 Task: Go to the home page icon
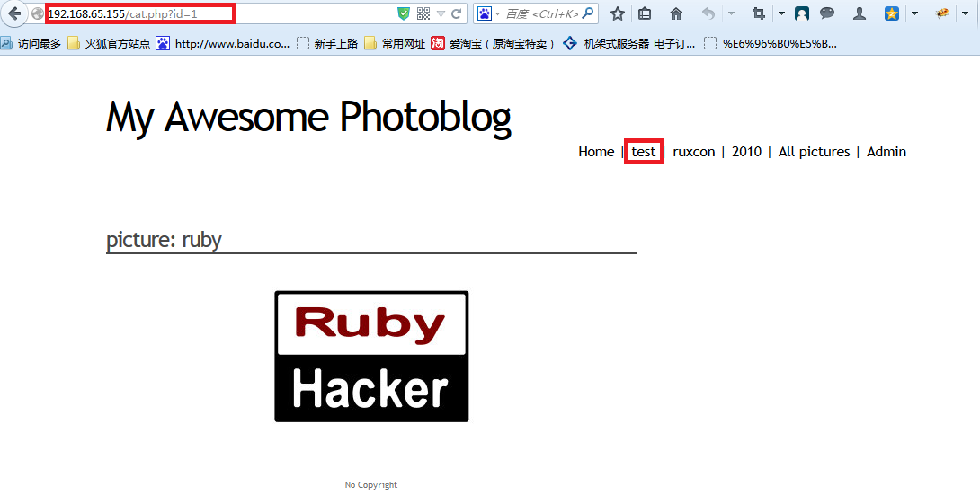[675, 13]
